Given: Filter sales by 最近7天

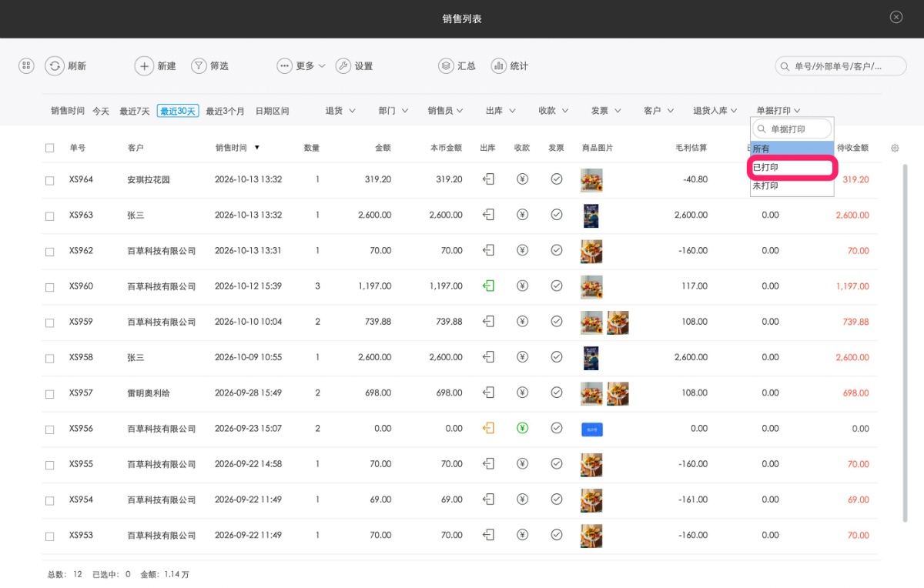Looking at the screenshot, I should pyautogui.click(x=135, y=111).
